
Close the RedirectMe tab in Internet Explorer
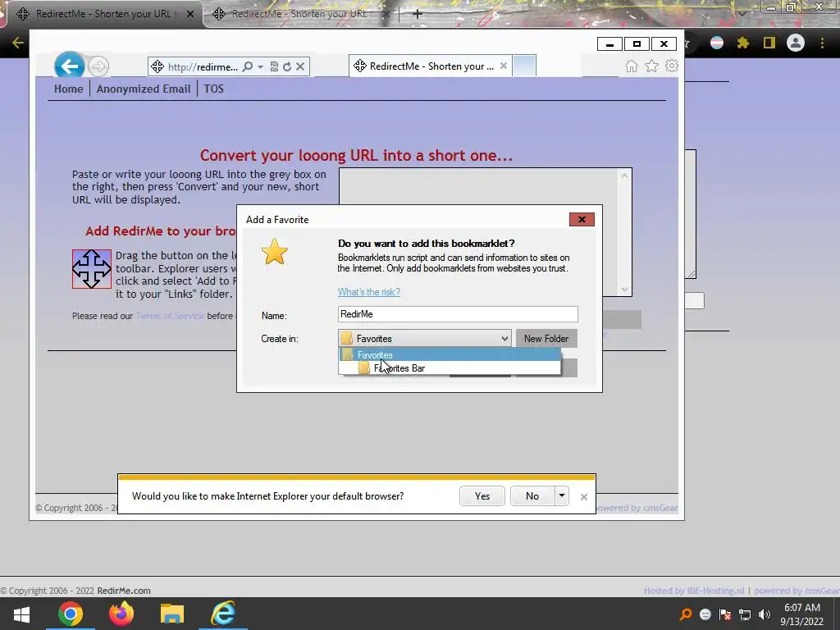tap(504, 66)
